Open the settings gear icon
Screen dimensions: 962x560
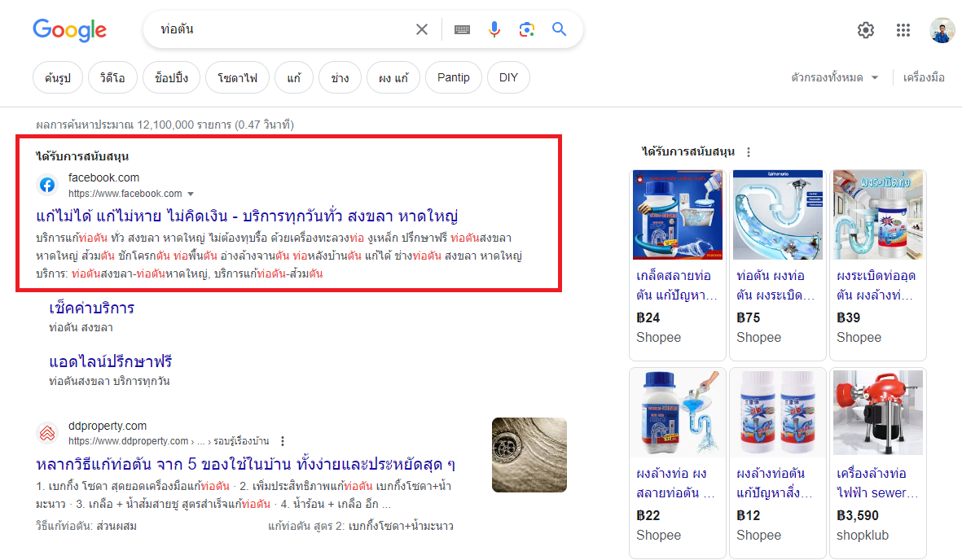coord(865,30)
